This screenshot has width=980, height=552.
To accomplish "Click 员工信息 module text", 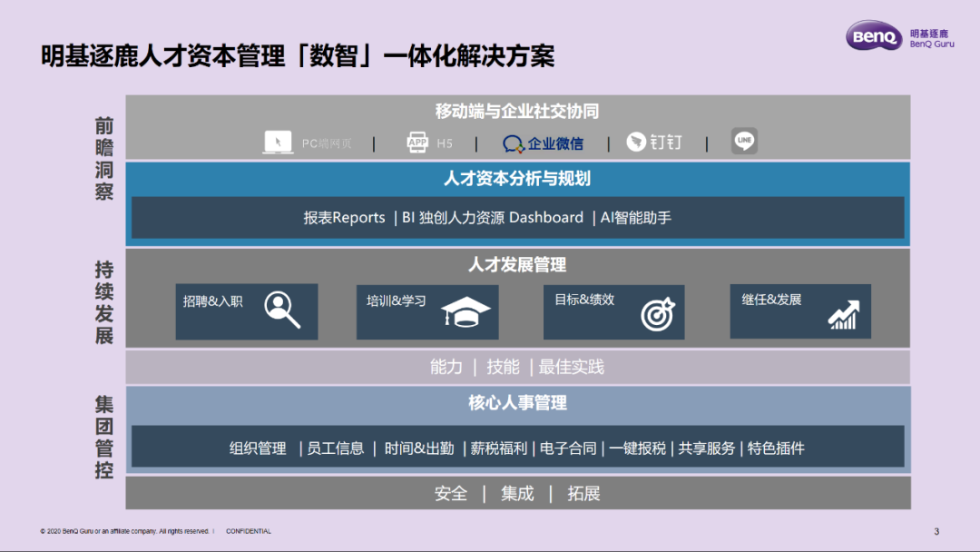I will point(335,448).
